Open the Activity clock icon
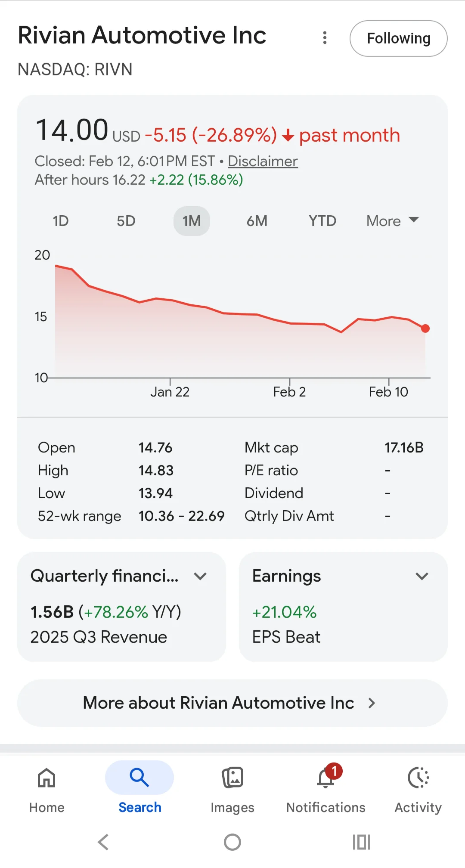The height and width of the screenshot is (868, 465). point(418,778)
